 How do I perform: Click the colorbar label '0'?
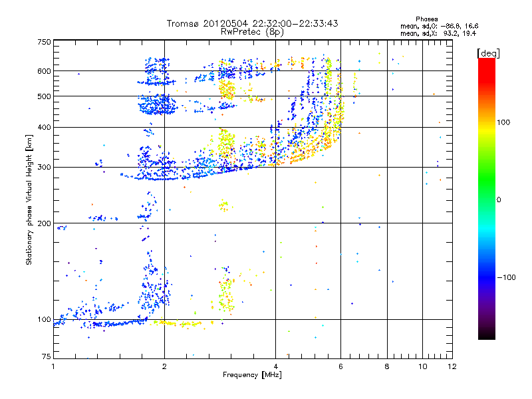click(498, 199)
